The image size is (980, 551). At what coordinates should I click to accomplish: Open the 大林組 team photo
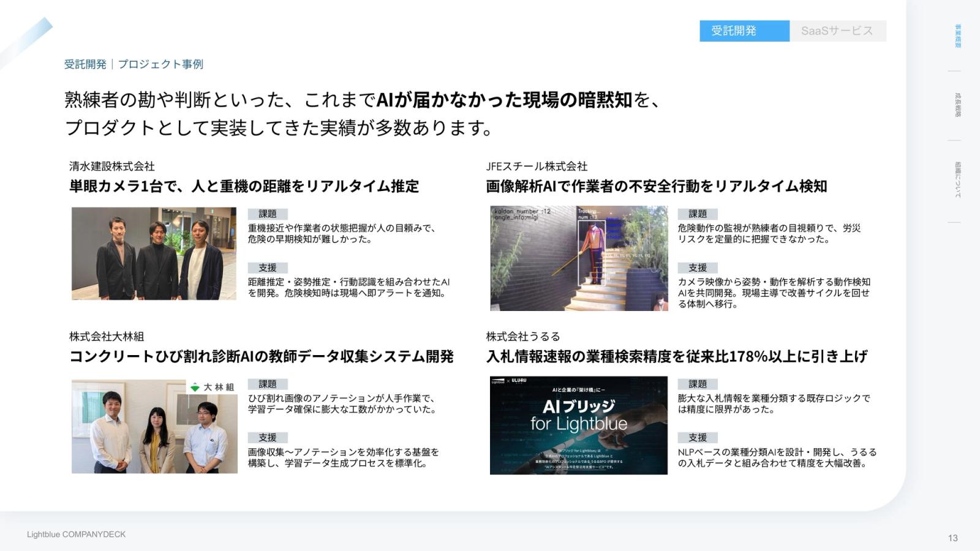154,426
